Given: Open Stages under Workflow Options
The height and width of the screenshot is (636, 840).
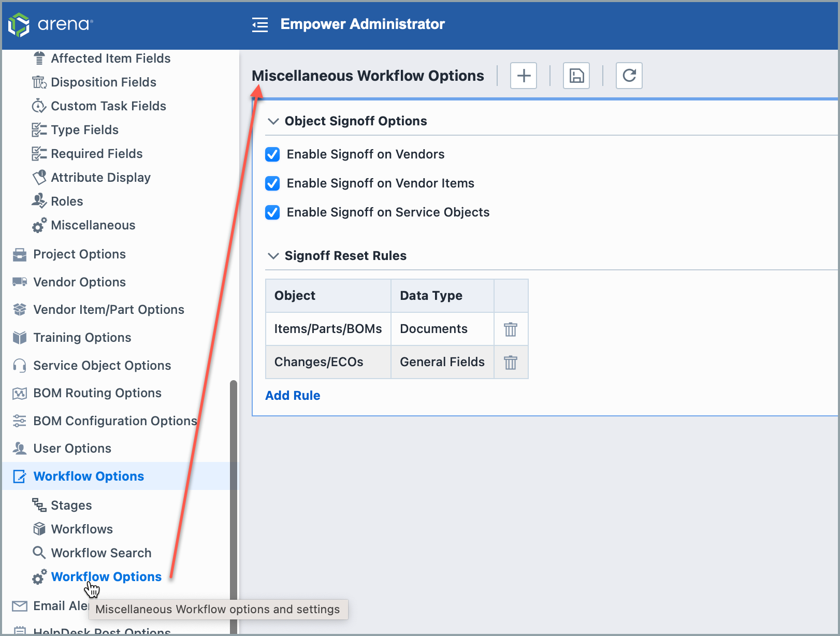Looking at the screenshot, I should 71,505.
